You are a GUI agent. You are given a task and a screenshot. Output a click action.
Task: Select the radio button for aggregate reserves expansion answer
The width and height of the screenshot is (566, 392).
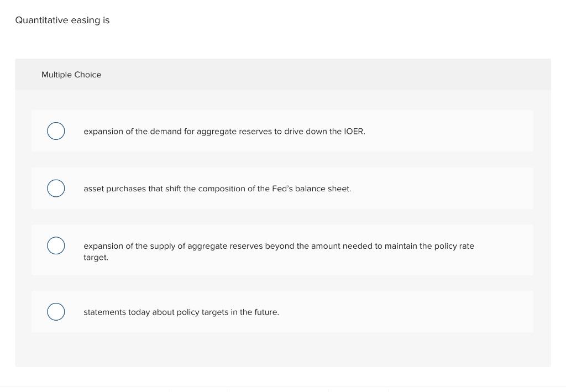pyautogui.click(x=56, y=245)
